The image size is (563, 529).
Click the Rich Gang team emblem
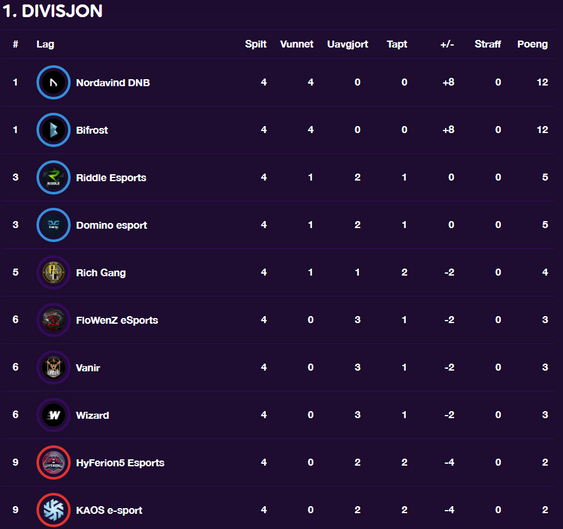53,272
